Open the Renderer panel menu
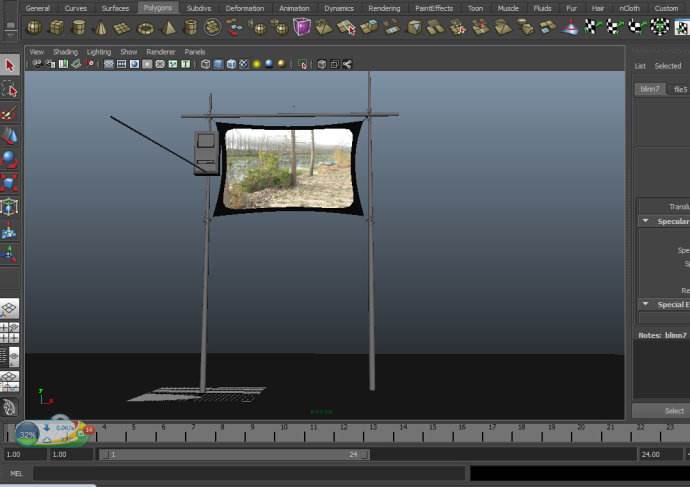690x487 pixels. click(x=161, y=52)
